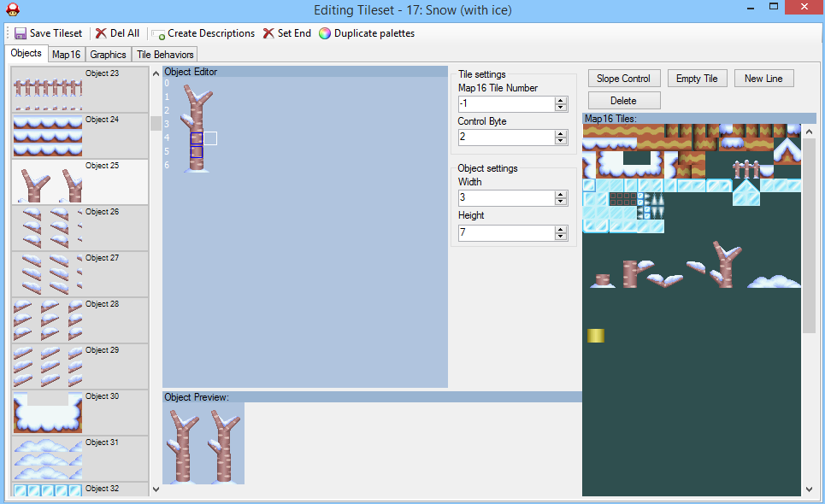Select the fence tile in Map16 Tiles
Screen dimensions: 825x504
(746, 170)
